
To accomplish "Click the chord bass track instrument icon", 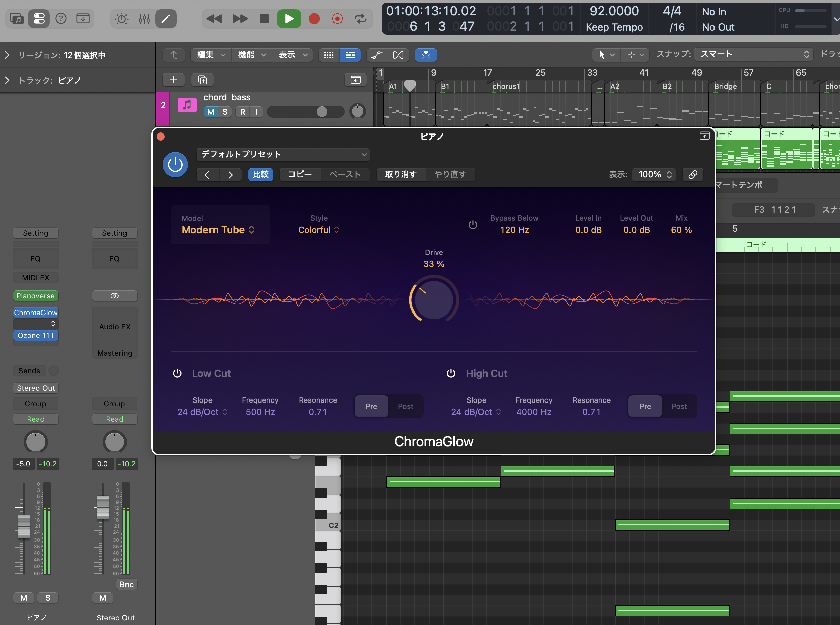I will pyautogui.click(x=187, y=105).
